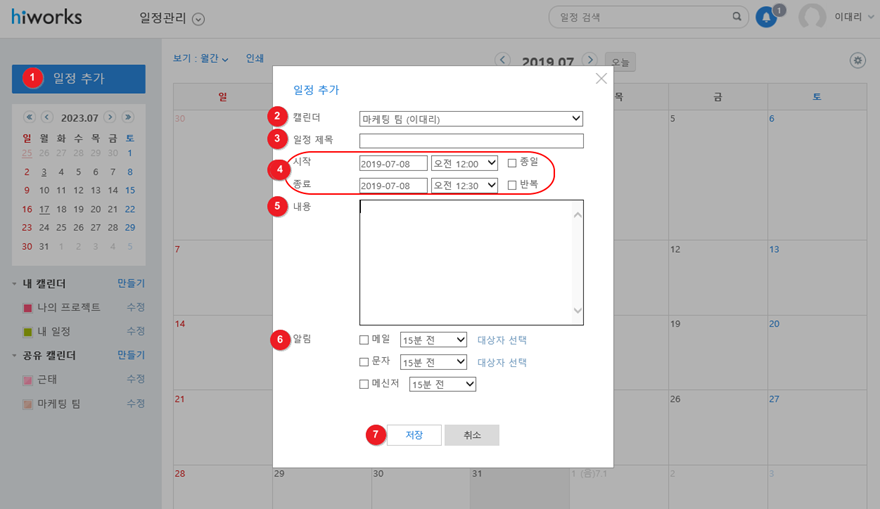Image resolution: width=880 pixels, height=509 pixels.
Task: Click the 취소 cancel button
Action: [472, 435]
